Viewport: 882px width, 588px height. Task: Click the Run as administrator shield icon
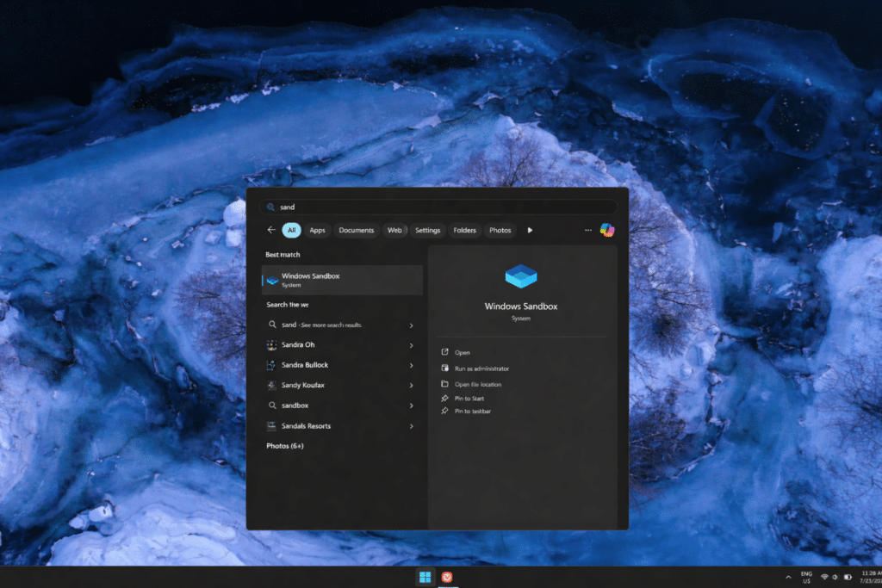[x=445, y=368]
